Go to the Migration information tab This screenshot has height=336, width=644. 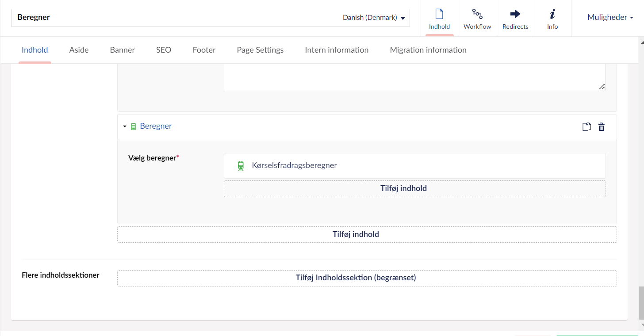coord(428,50)
